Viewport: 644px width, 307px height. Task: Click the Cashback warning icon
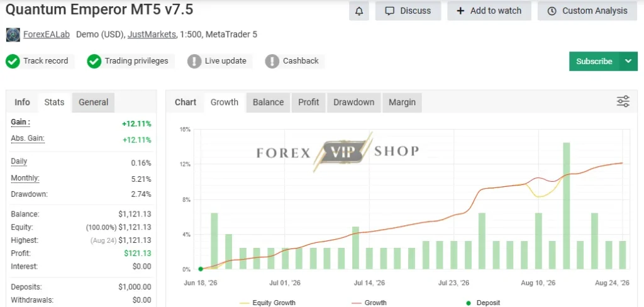pos(272,61)
